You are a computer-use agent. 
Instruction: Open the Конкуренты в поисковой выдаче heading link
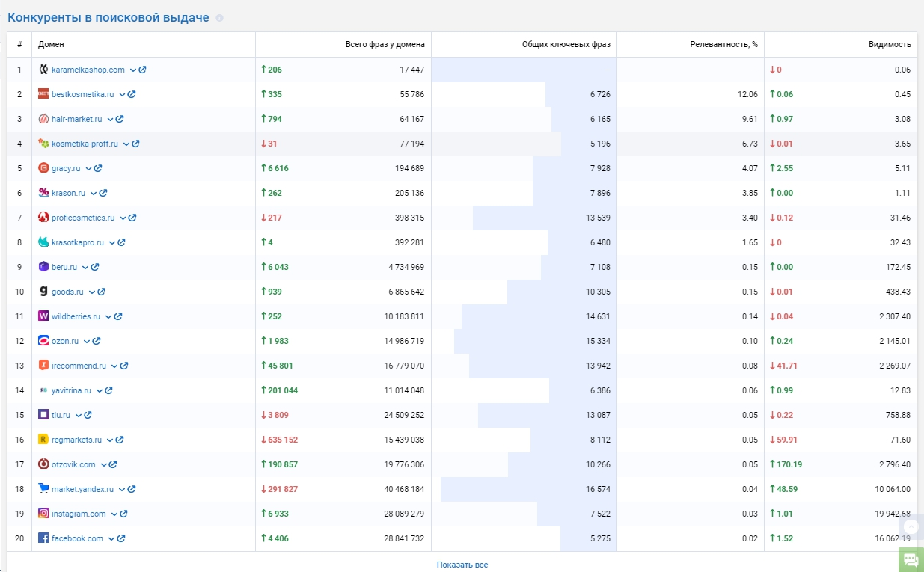pyautogui.click(x=108, y=17)
